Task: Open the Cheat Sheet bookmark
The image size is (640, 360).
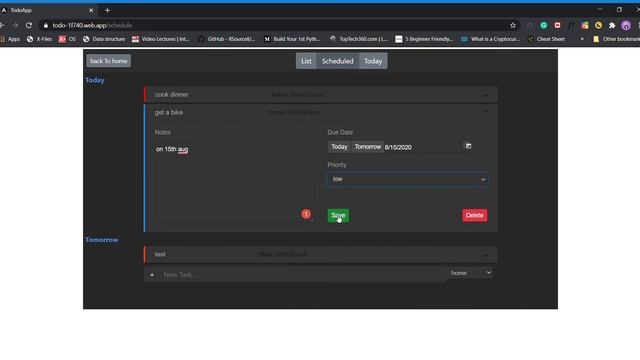Action: click(546, 39)
